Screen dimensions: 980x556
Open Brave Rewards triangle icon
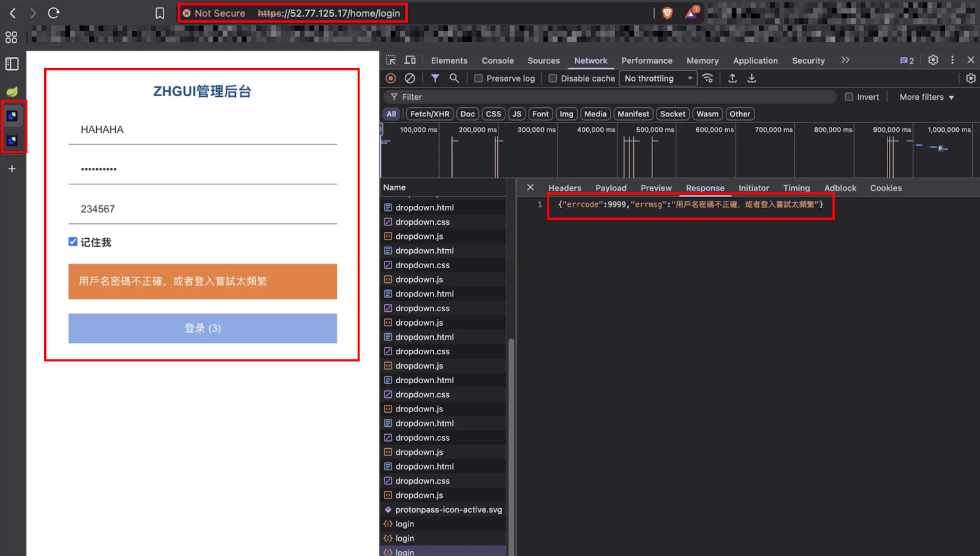pyautogui.click(x=692, y=12)
